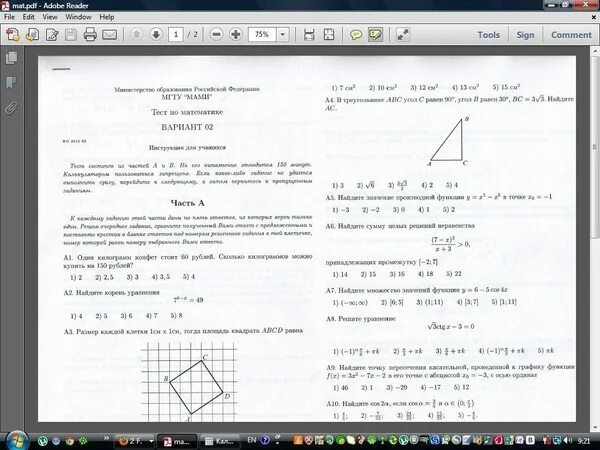Open the Comment pane
This screenshot has height=450, width=600.
point(571,35)
